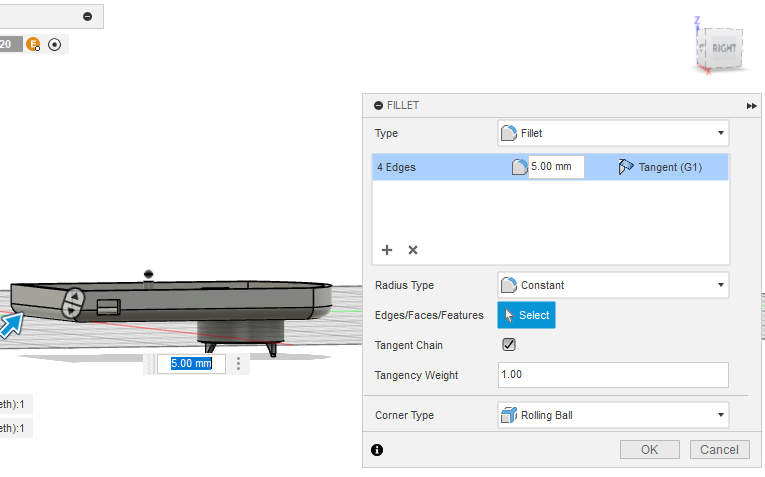The height and width of the screenshot is (477, 765).
Task: Click the double-arrow icon in the FILLET header
Action: pos(751,106)
